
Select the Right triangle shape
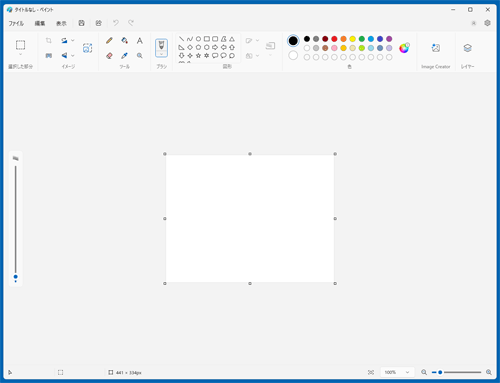click(181, 47)
